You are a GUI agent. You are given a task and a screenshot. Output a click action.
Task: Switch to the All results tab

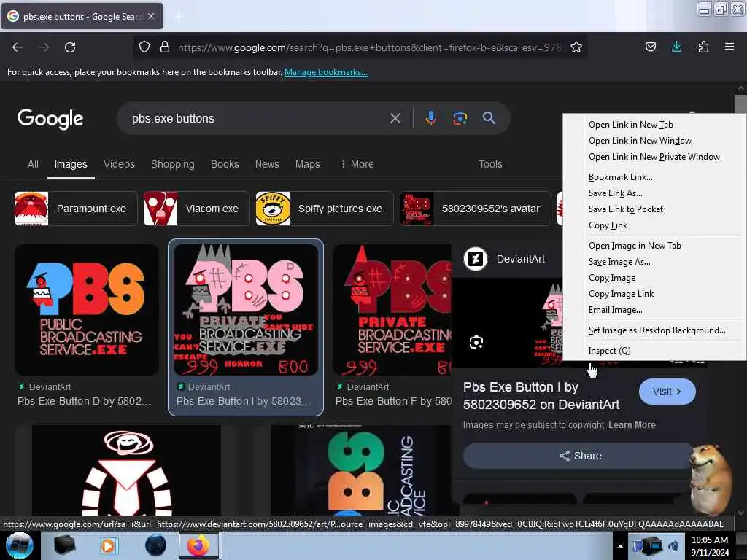pyautogui.click(x=33, y=164)
